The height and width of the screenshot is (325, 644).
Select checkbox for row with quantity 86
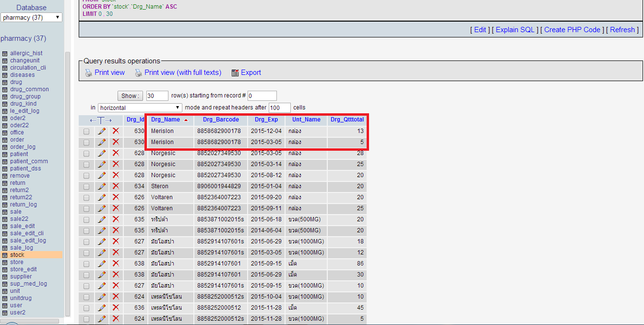tap(86, 264)
